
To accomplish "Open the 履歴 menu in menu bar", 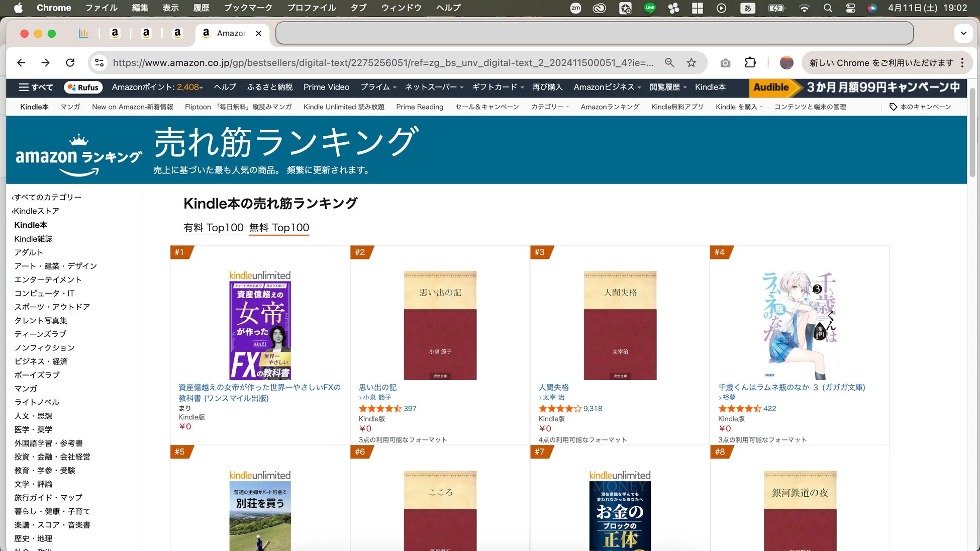I will tap(201, 8).
